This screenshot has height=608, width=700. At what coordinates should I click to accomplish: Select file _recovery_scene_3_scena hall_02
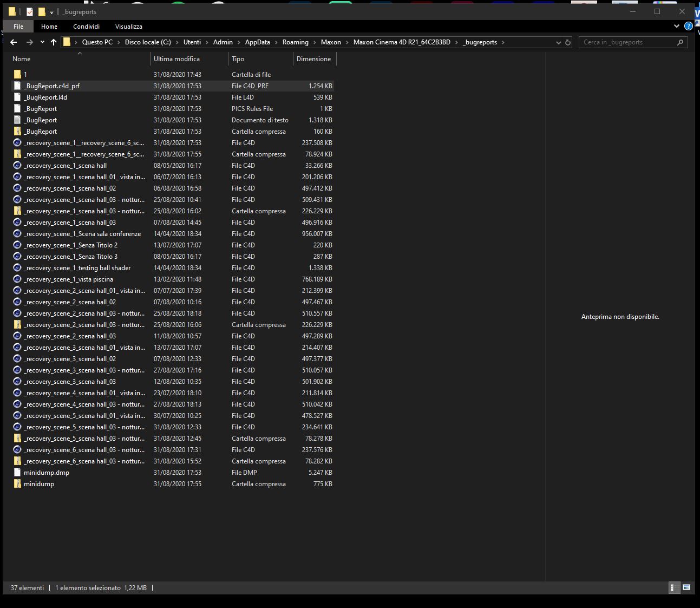tap(70, 358)
